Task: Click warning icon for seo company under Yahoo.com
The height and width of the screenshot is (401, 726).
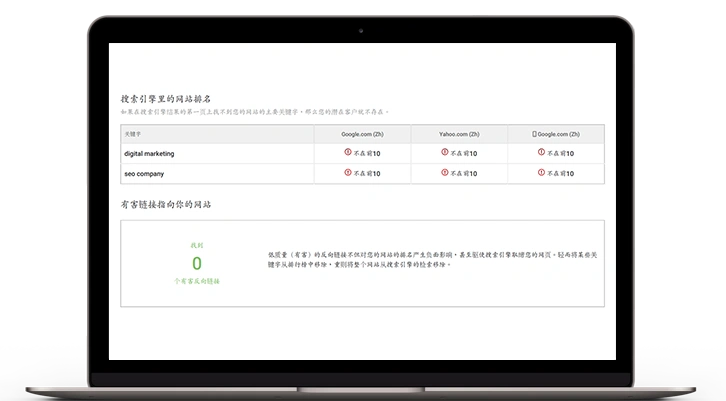Action: (x=445, y=172)
